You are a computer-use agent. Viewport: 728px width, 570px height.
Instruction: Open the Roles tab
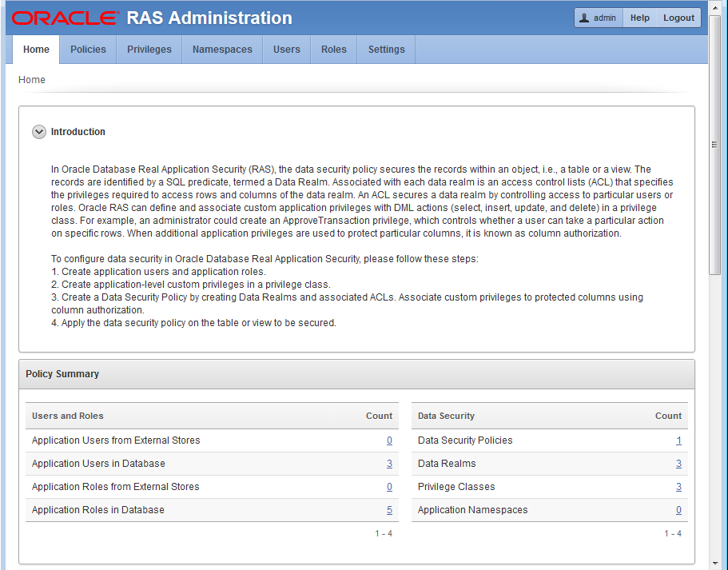click(x=334, y=50)
